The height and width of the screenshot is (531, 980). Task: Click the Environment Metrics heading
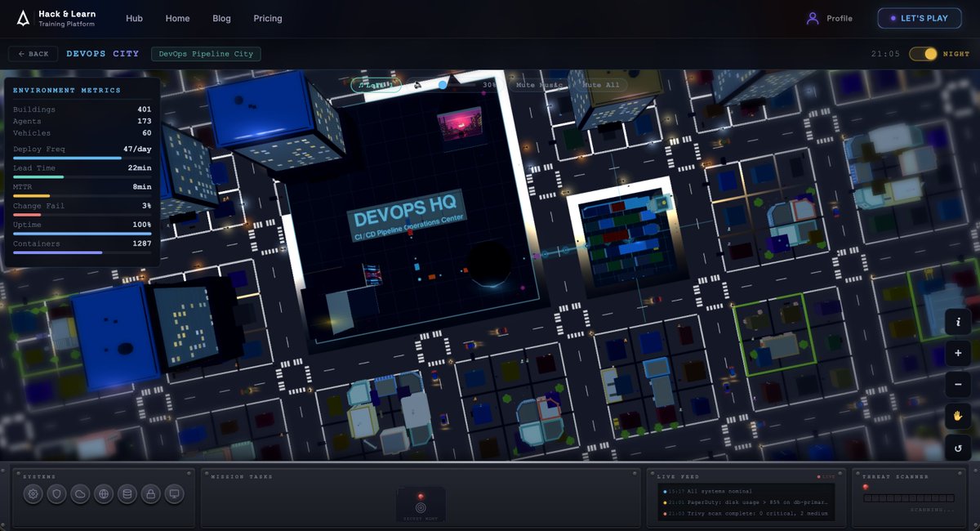67,91
